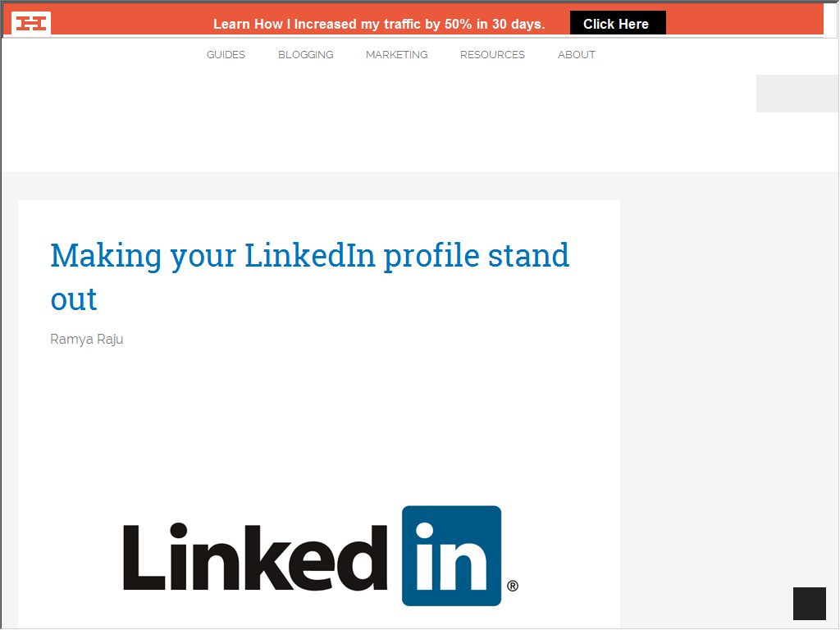Go to the ABOUT page
The image size is (840, 630).
[x=577, y=55]
